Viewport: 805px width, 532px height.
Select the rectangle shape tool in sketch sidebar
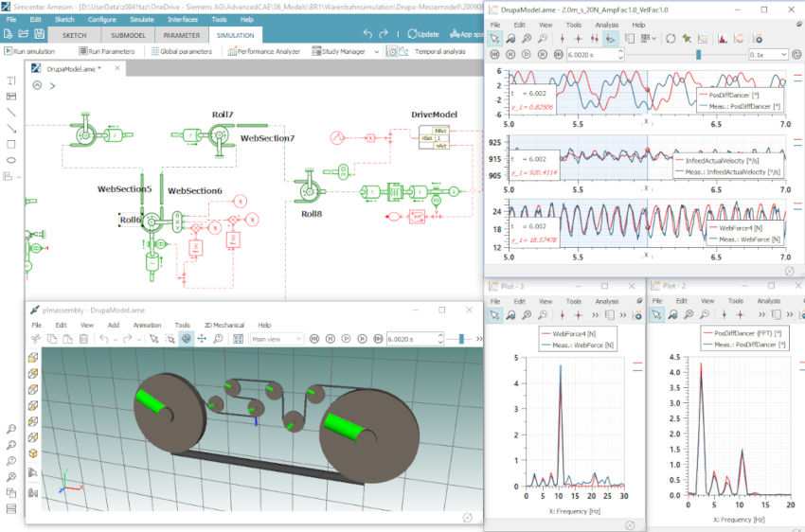click(10, 144)
